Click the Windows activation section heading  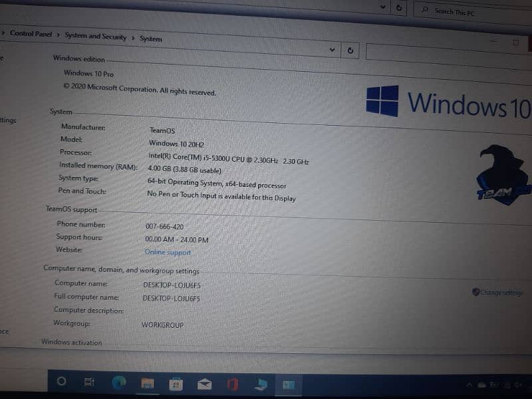tap(72, 342)
